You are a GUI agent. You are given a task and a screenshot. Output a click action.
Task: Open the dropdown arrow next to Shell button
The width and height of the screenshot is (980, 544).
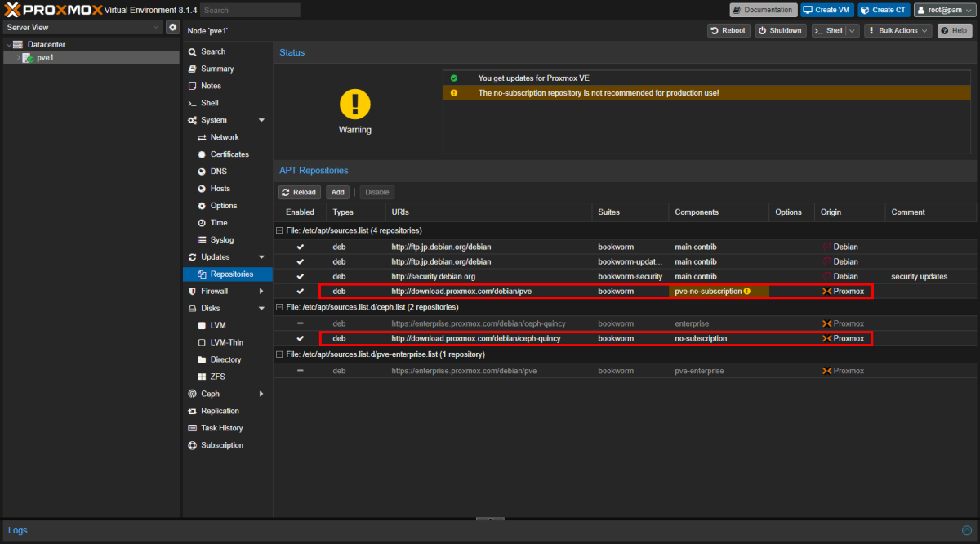[852, 30]
